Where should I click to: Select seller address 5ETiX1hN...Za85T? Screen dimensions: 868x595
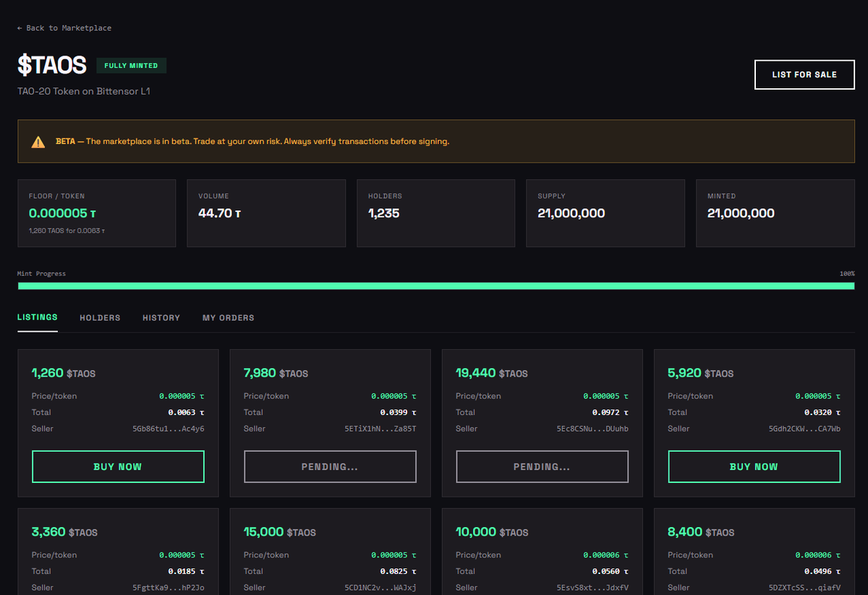point(380,429)
